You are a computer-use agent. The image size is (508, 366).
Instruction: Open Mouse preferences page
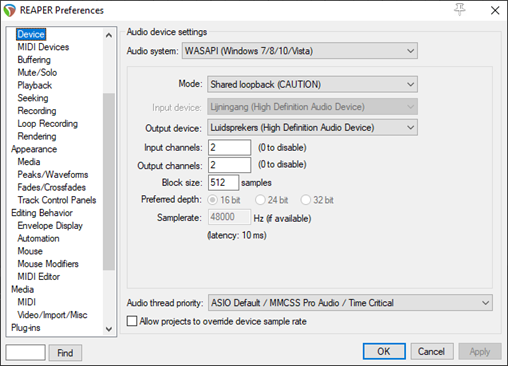tap(30, 251)
